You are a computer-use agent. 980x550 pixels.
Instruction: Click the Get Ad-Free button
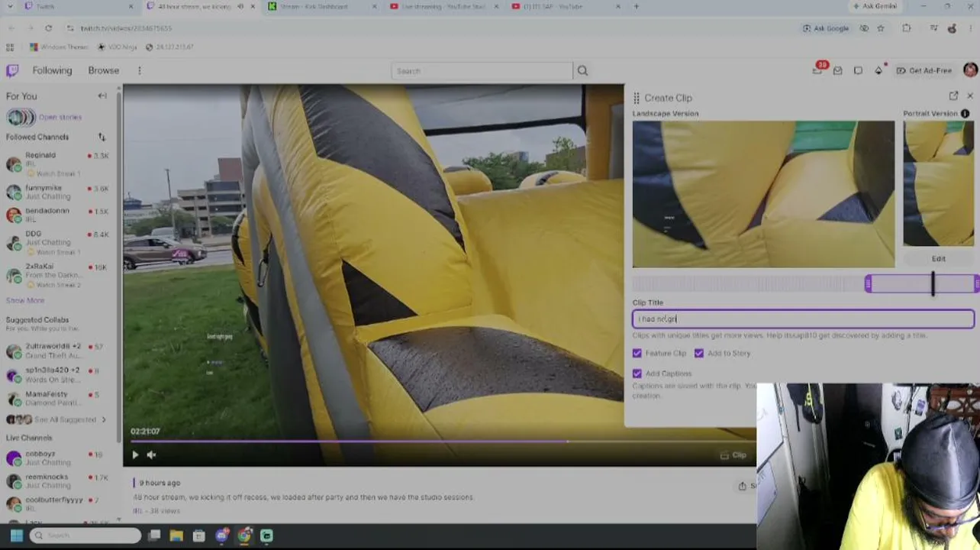[x=924, y=70]
